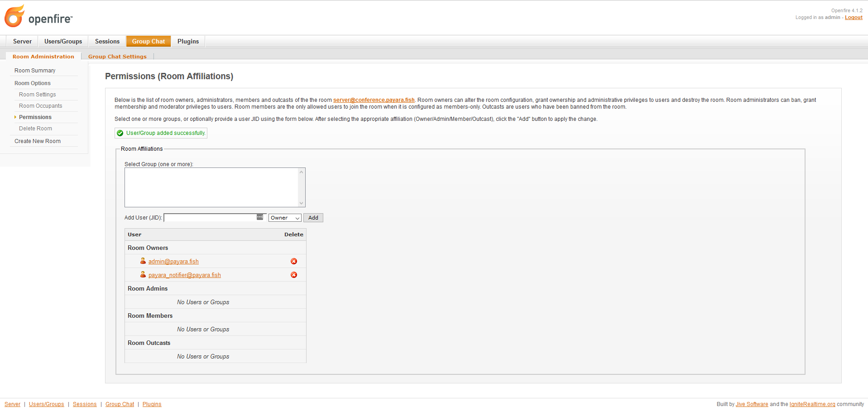Click the user icon beside admin@payara.fish
This screenshot has height=416, width=868.
[x=143, y=261]
